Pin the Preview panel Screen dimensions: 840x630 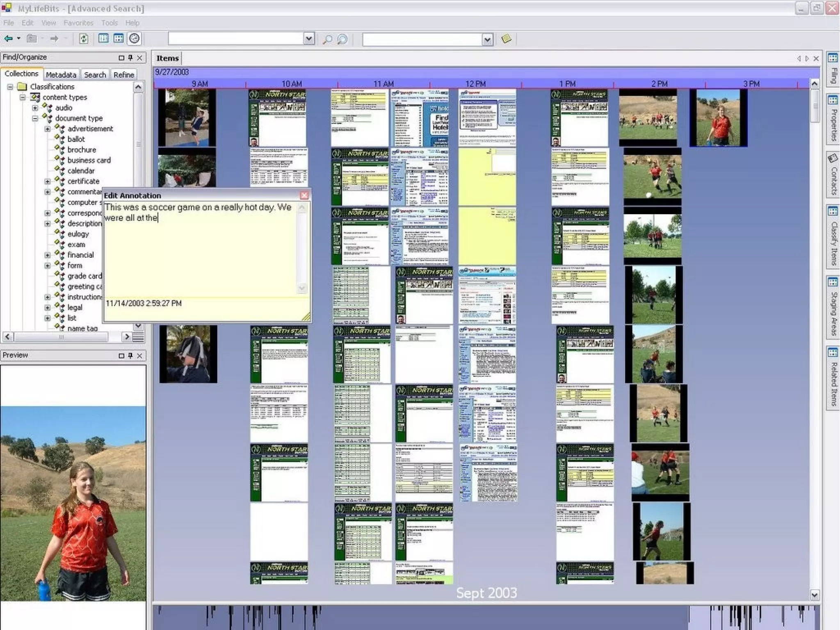130,355
